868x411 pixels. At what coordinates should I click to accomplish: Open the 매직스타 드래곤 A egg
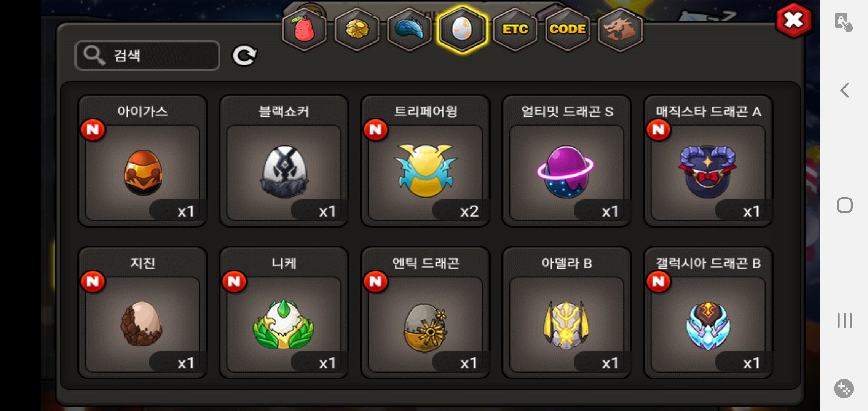pos(708,161)
